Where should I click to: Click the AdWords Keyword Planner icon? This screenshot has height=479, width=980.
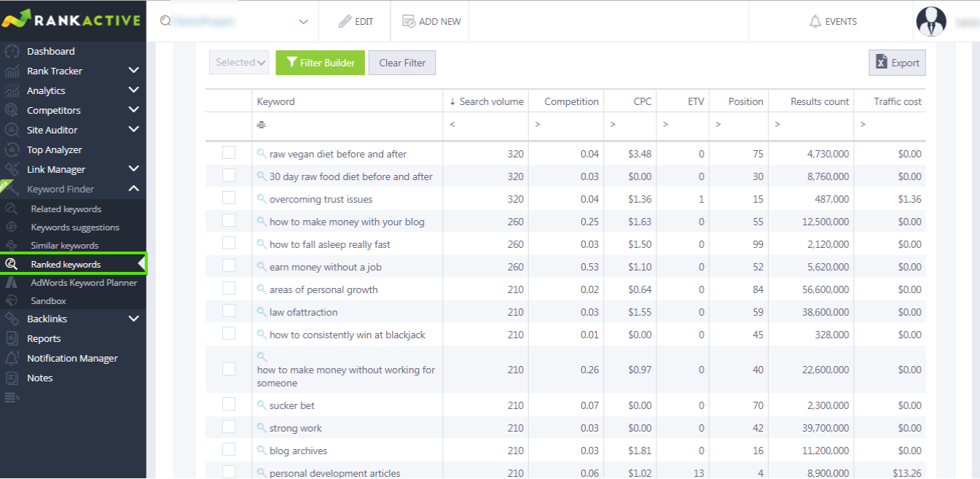[12, 282]
